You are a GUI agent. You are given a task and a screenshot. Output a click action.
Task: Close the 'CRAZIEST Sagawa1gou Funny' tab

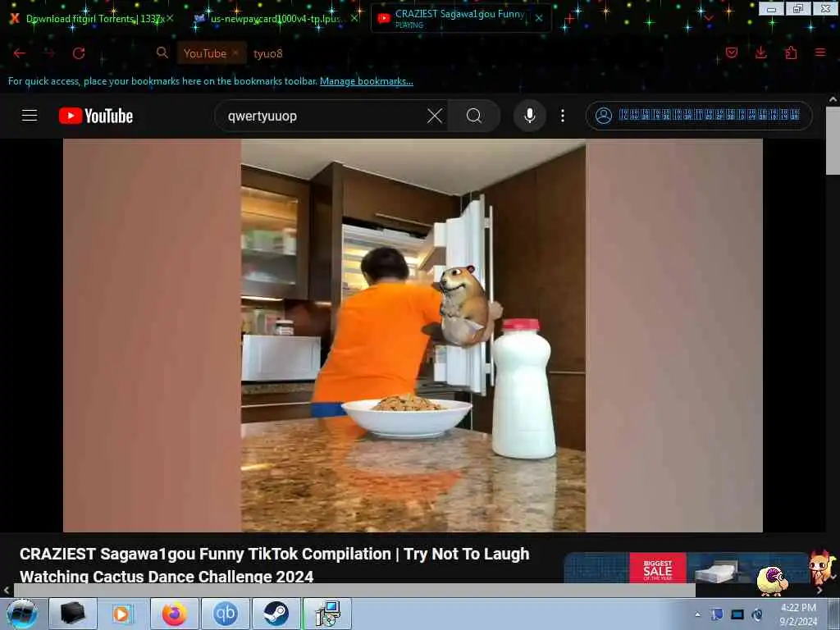click(539, 18)
